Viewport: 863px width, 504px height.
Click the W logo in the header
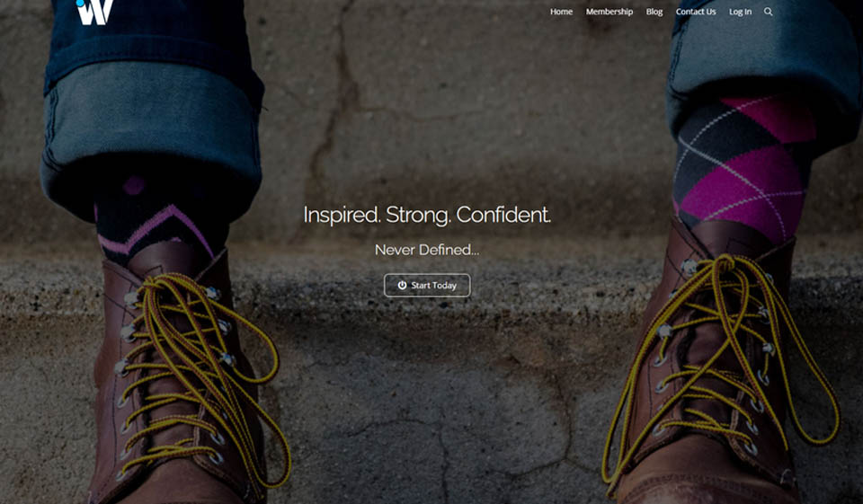pos(94,12)
